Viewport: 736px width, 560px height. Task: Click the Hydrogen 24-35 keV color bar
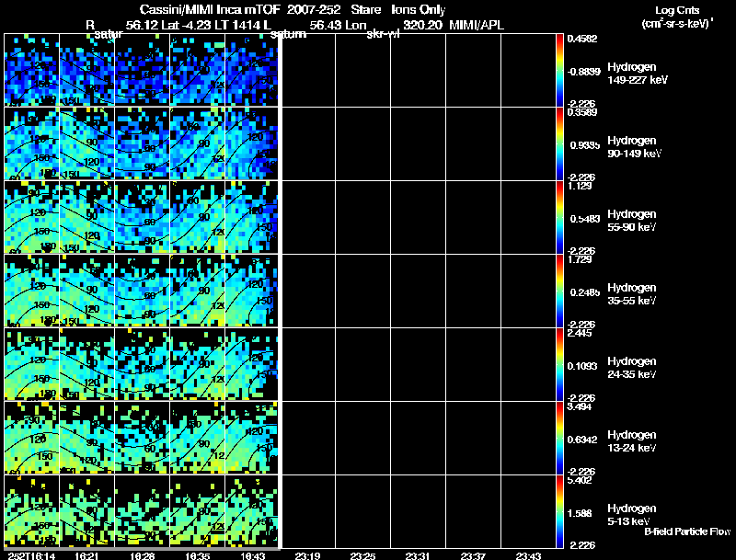[560, 364]
